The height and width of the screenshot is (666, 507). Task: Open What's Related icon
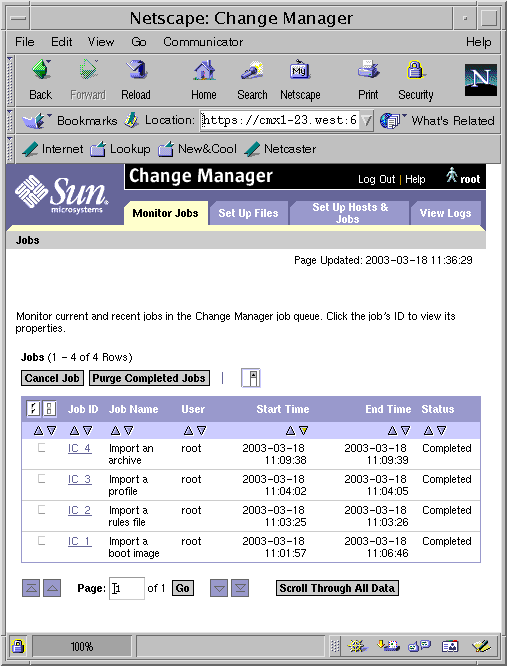(392, 121)
